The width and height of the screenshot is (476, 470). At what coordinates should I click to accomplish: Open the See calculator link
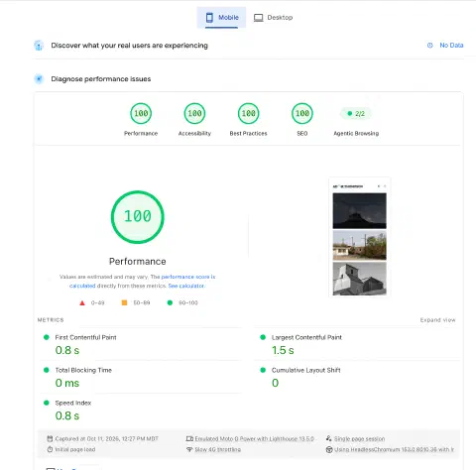tap(186, 286)
